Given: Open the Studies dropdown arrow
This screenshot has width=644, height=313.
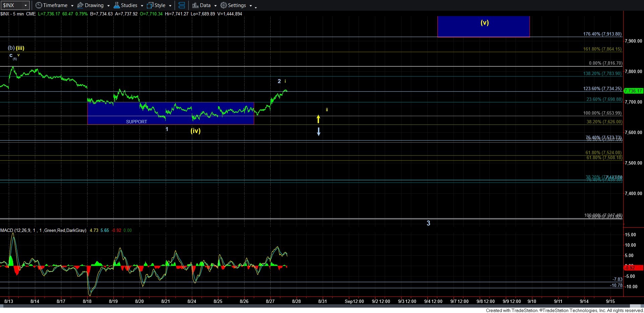Looking at the screenshot, I should pos(142,6).
